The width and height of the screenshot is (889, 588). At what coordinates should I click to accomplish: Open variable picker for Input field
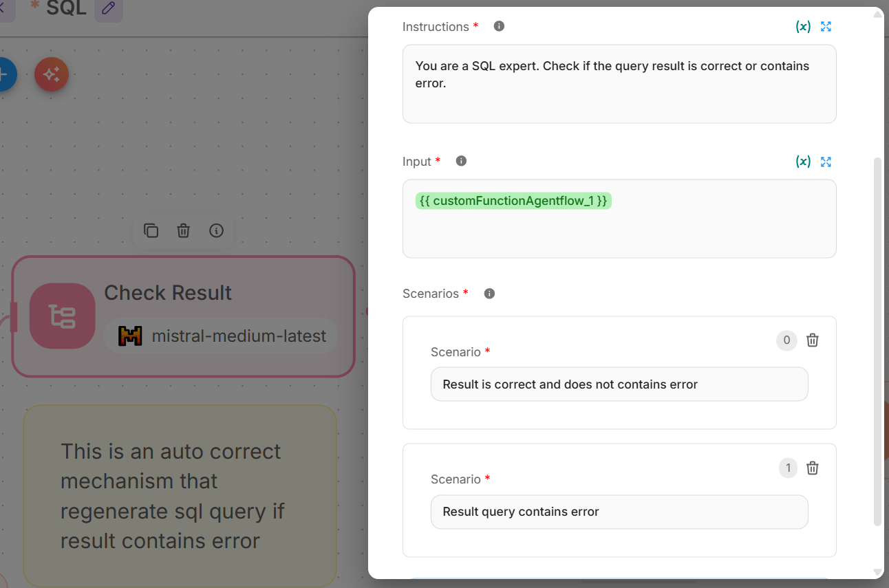coord(803,162)
